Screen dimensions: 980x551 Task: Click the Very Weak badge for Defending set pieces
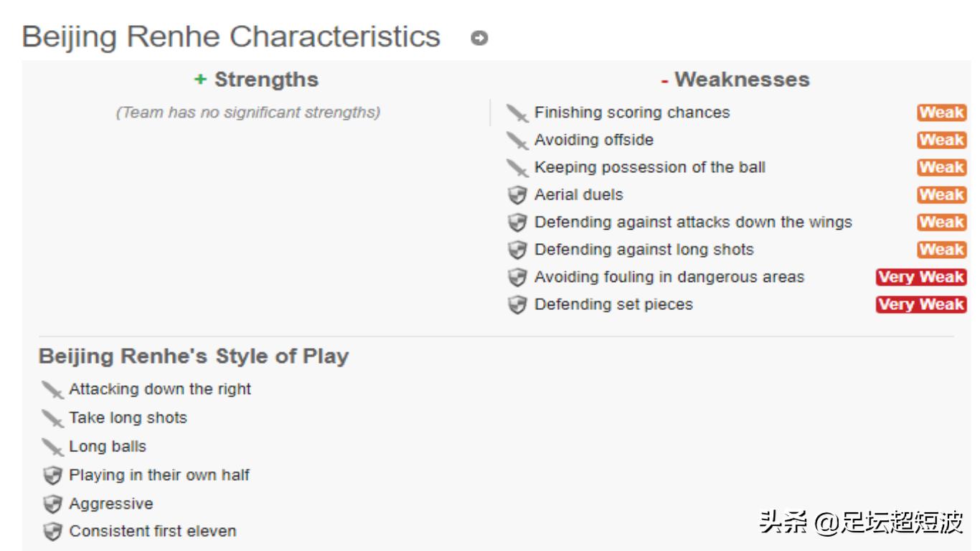pyautogui.click(x=920, y=304)
